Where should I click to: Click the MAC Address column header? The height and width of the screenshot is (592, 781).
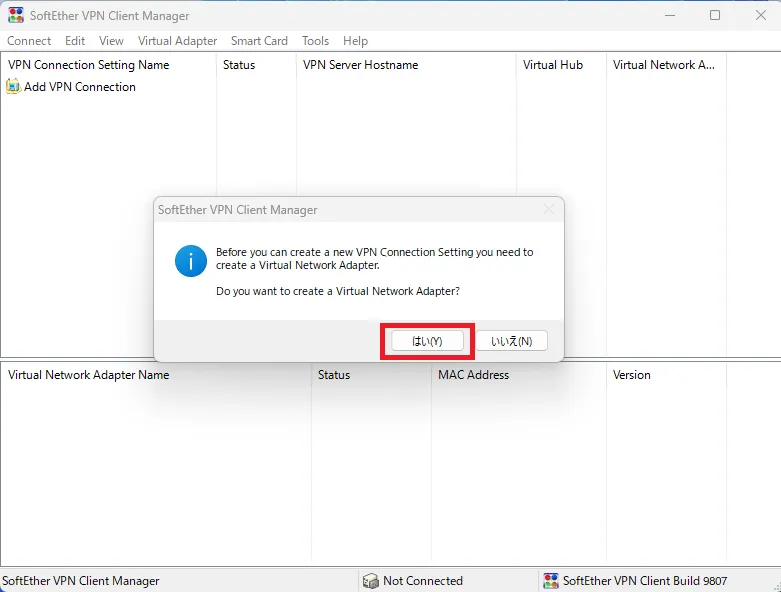pyautogui.click(x=519, y=375)
